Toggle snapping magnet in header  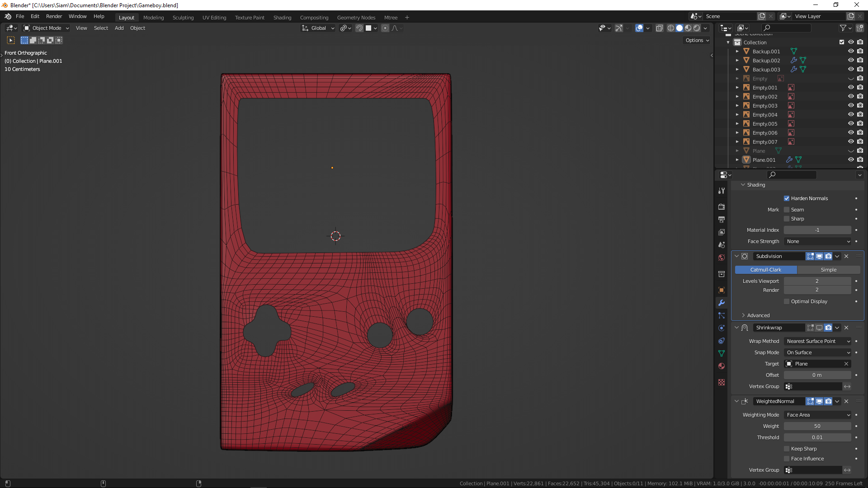pos(359,28)
